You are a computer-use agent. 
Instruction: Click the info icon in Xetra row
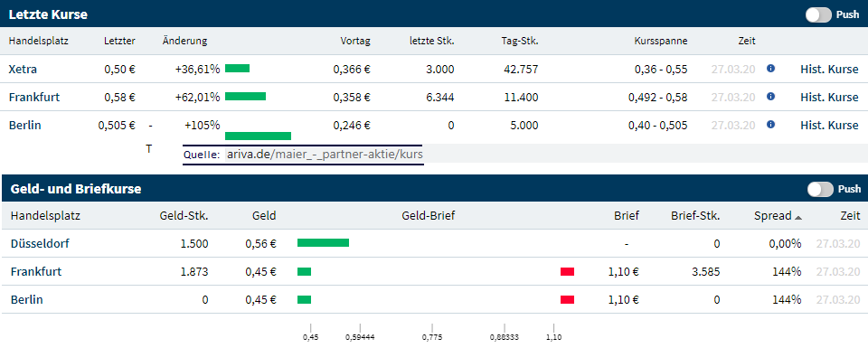coord(770,69)
